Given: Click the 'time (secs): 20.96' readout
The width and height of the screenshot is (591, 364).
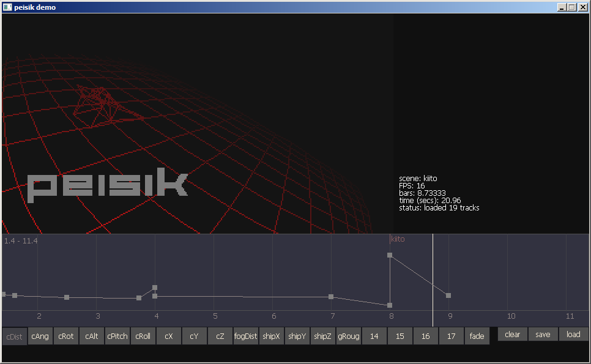Looking at the screenshot, I should coord(430,201).
